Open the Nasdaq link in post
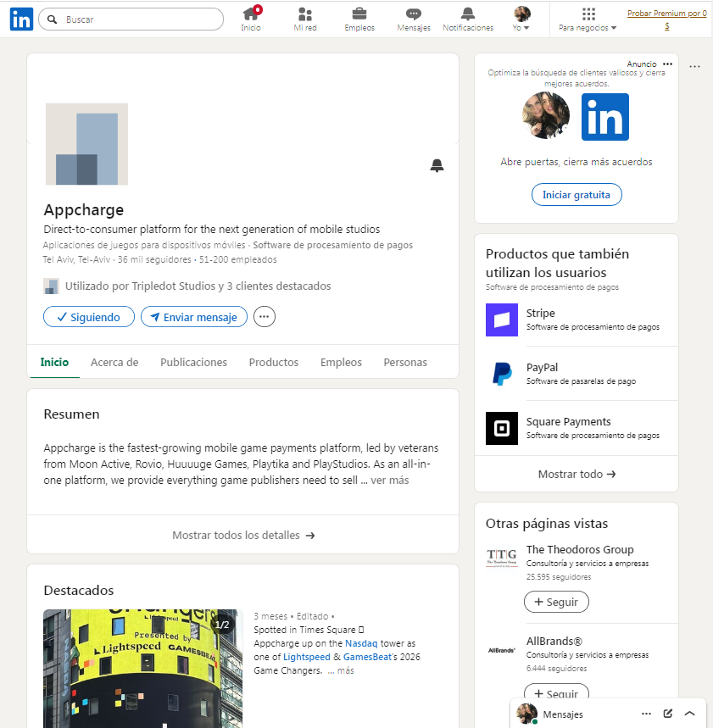The image size is (713, 728). (361, 643)
